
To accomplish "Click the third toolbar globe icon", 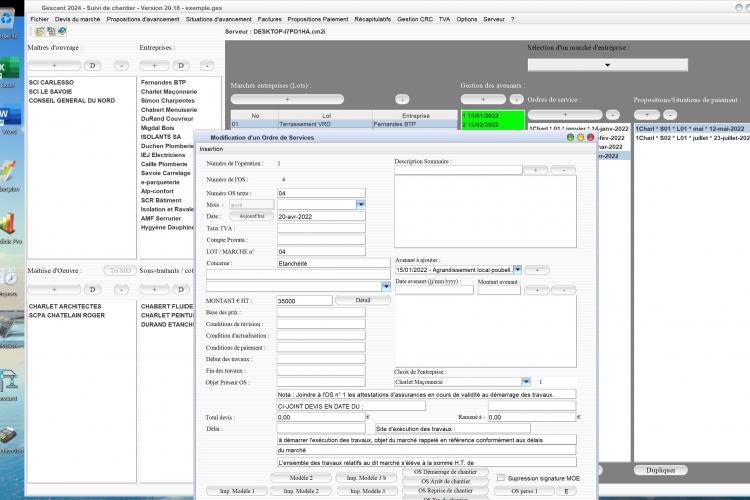I will coord(62,32).
